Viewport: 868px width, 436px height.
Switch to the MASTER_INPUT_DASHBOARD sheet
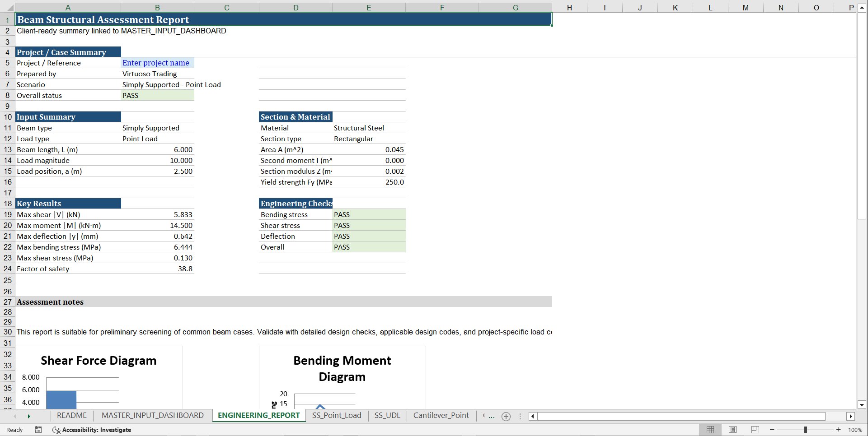(152, 416)
